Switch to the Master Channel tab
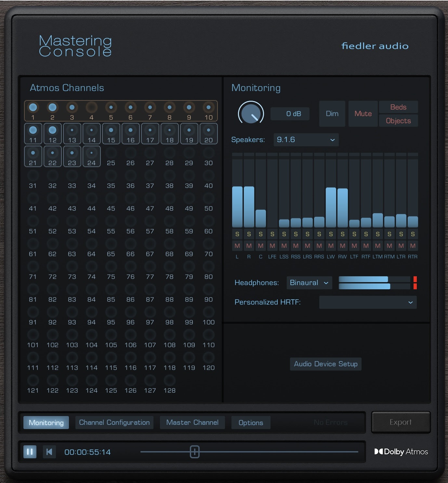This screenshot has width=448, height=483. [x=192, y=422]
